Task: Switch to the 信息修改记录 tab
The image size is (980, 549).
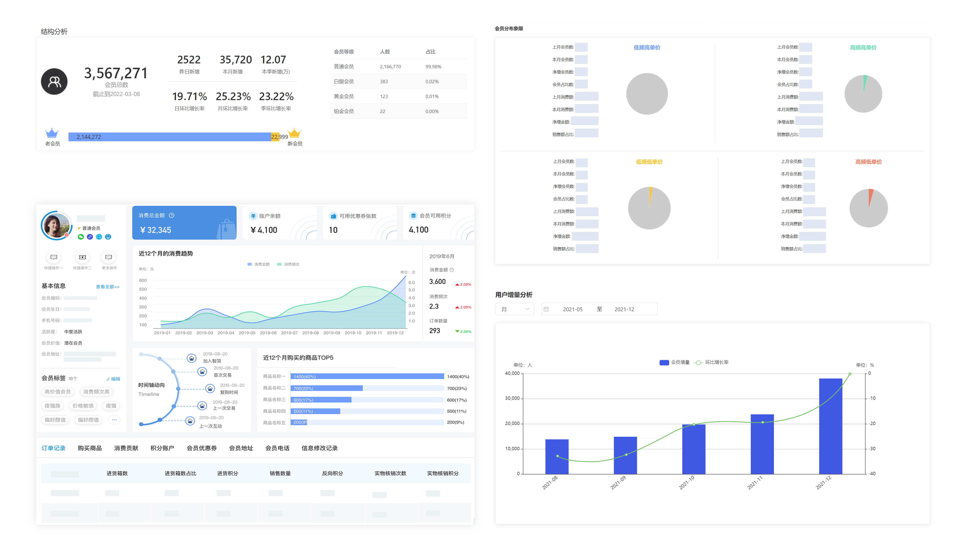Action: 319,448
